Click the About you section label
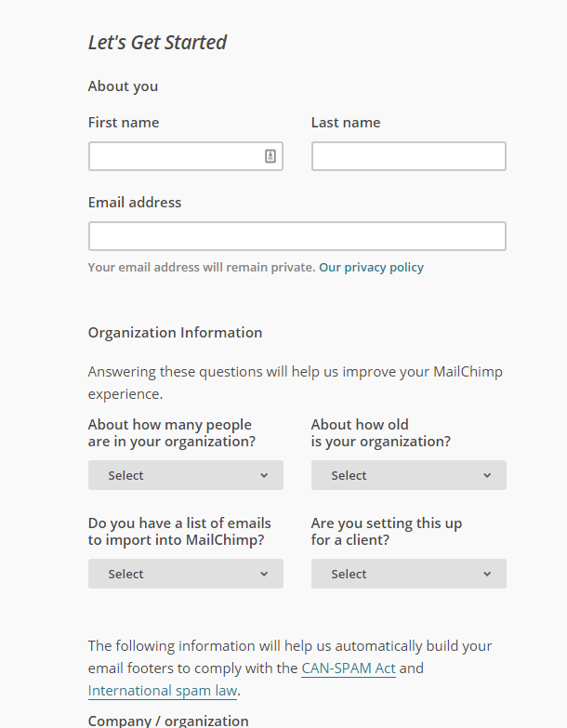567x728 pixels. (x=123, y=86)
